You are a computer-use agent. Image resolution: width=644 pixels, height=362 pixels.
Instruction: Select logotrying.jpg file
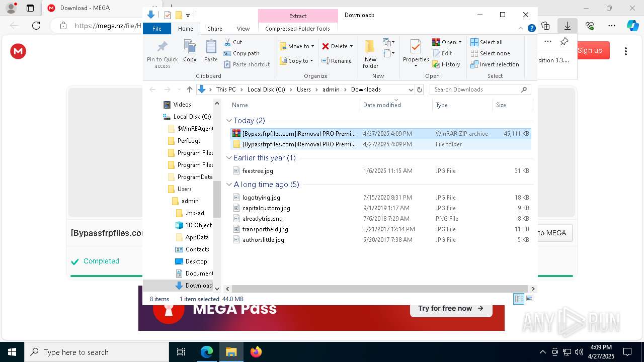[x=261, y=198]
